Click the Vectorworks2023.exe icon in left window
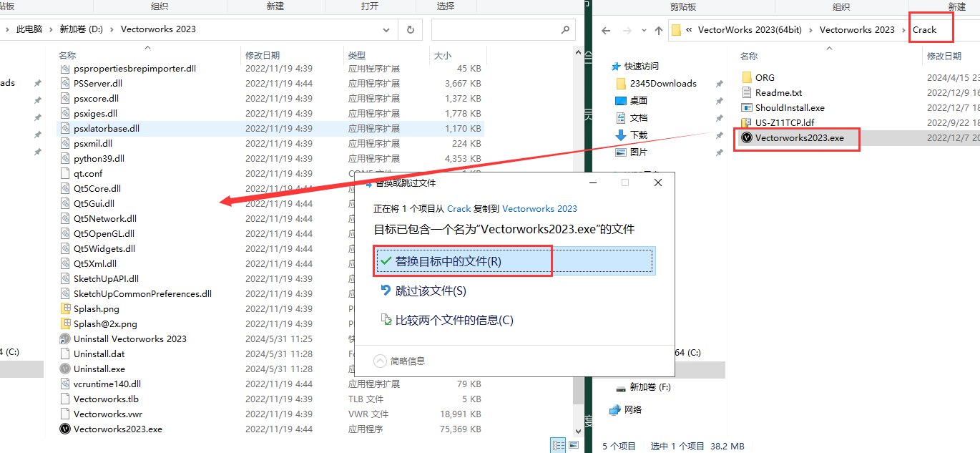Image resolution: width=980 pixels, height=453 pixels. [x=66, y=429]
